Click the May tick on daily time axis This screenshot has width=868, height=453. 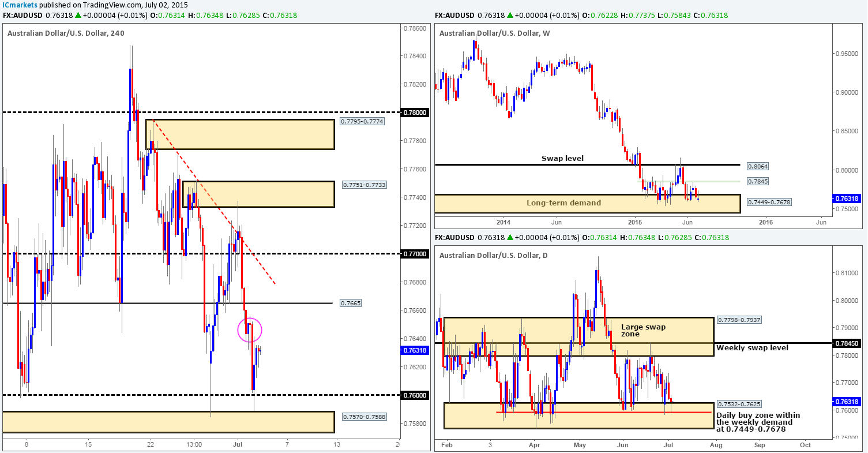coord(580,445)
